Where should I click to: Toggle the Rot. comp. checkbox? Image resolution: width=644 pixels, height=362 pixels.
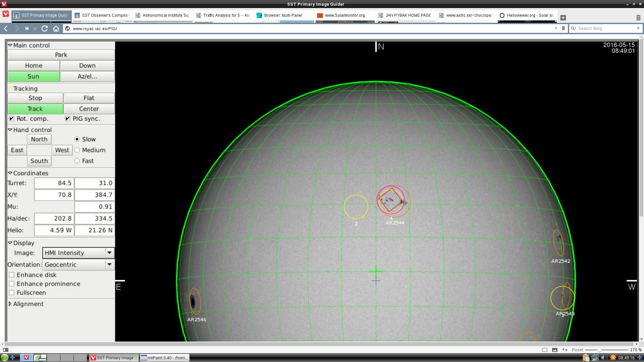[x=12, y=119]
